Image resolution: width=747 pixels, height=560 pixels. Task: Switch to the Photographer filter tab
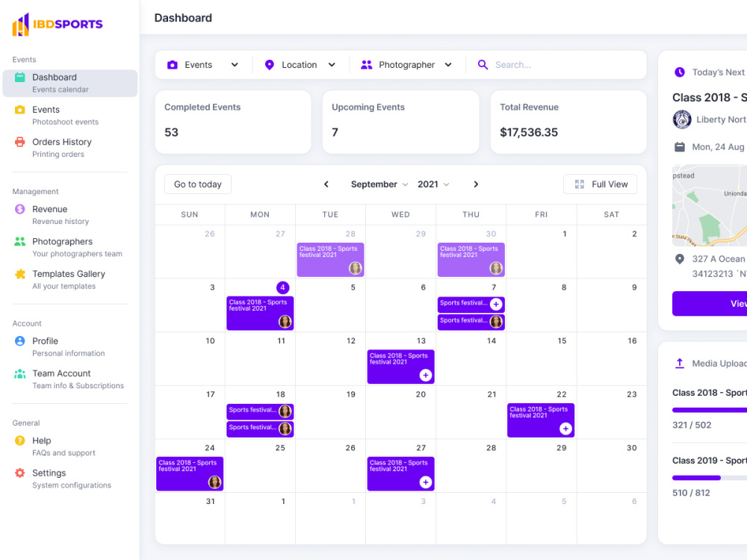406,65
